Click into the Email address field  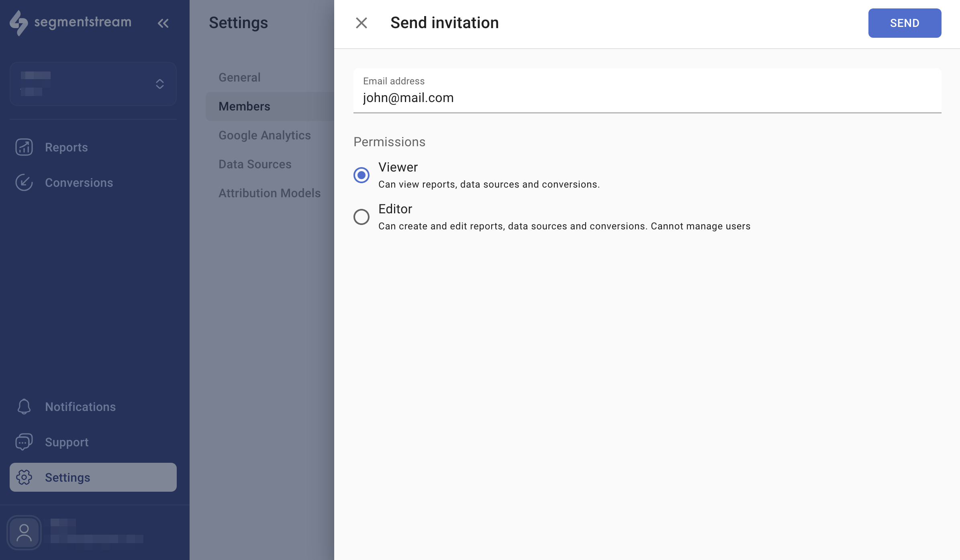point(647,98)
